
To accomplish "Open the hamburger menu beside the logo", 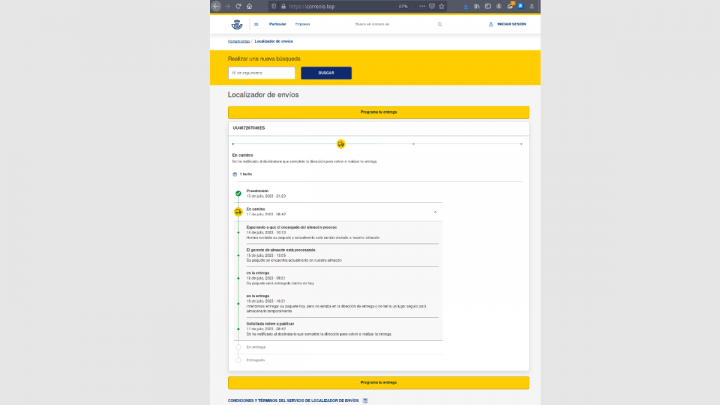I will tap(256, 23).
